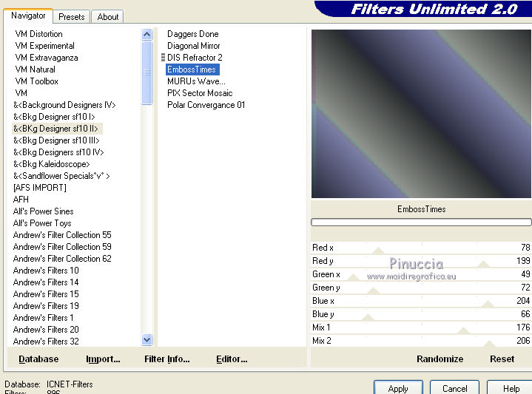Click the scroll up arrow in category list

click(147, 34)
